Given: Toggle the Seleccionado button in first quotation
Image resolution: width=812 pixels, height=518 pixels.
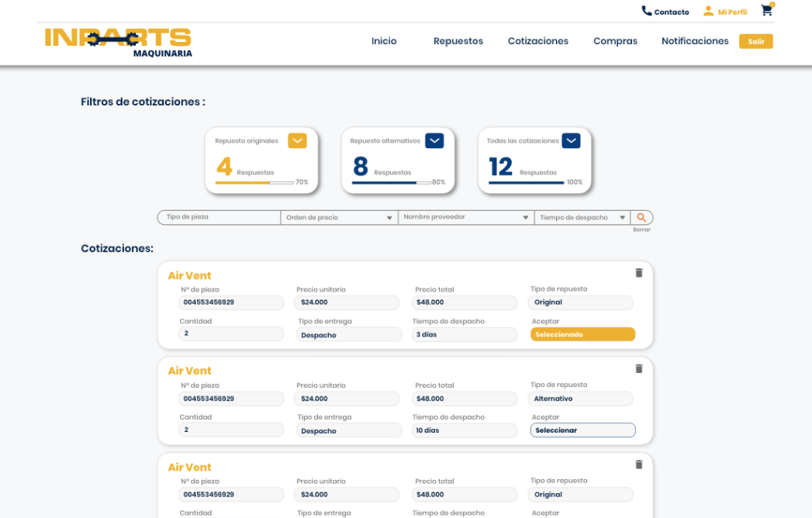Looking at the screenshot, I should 582,334.
